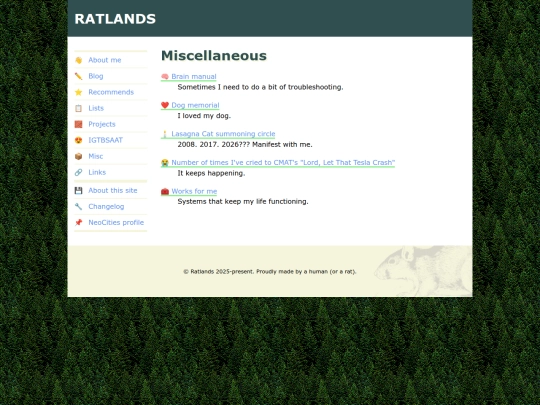Click the heart-eyes emoji next to IGTBSAAT
Image resolution: width=540 pixels, height=405 pixels.
(79, 140)
